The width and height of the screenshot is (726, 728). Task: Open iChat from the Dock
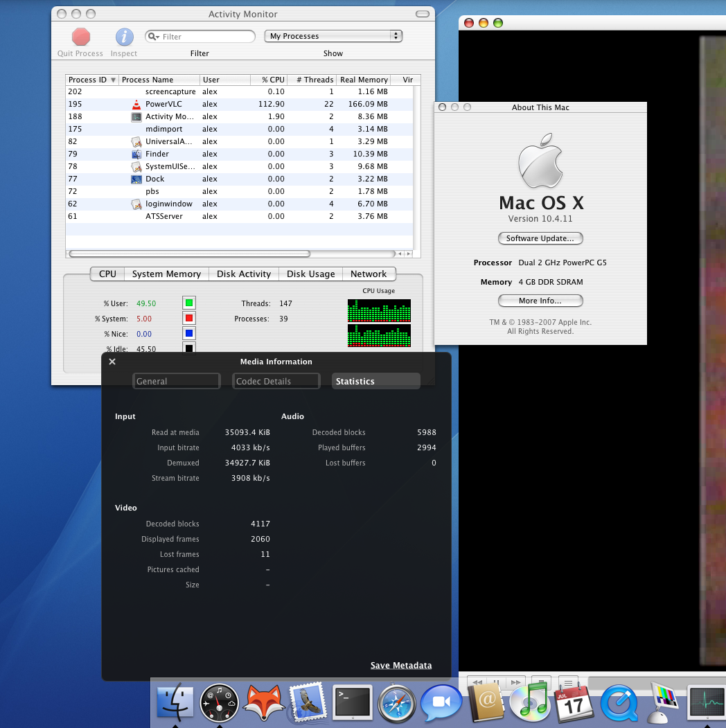point(441,702)
